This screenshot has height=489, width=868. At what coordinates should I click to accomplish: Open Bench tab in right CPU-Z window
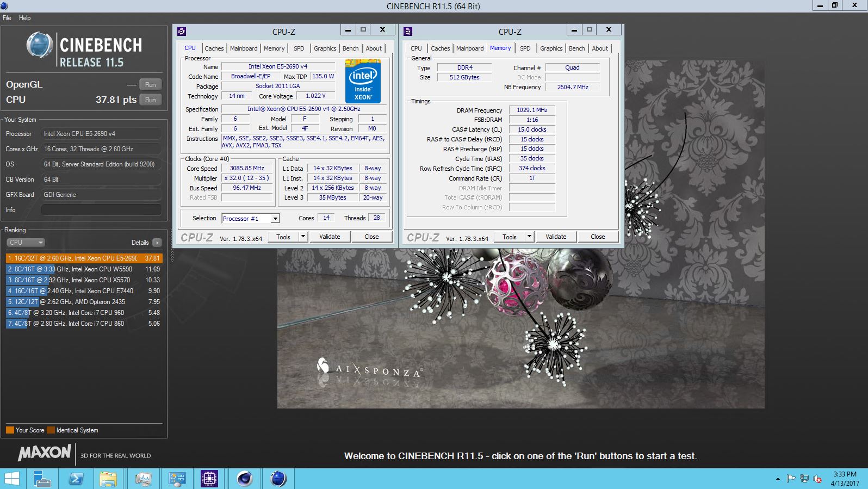pyautogui.click(x=577, y=48)
